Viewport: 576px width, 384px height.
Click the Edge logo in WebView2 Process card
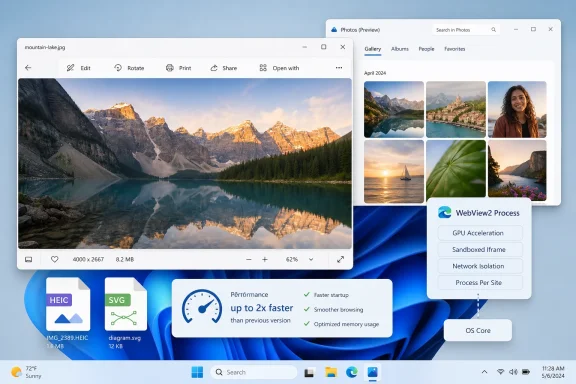(444, 212)
